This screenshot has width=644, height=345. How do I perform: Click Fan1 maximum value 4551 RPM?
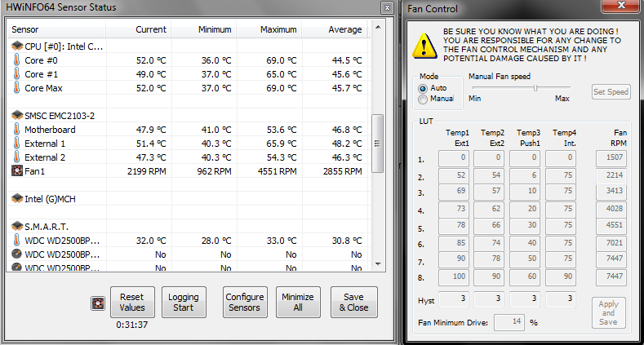coord(278,171)
